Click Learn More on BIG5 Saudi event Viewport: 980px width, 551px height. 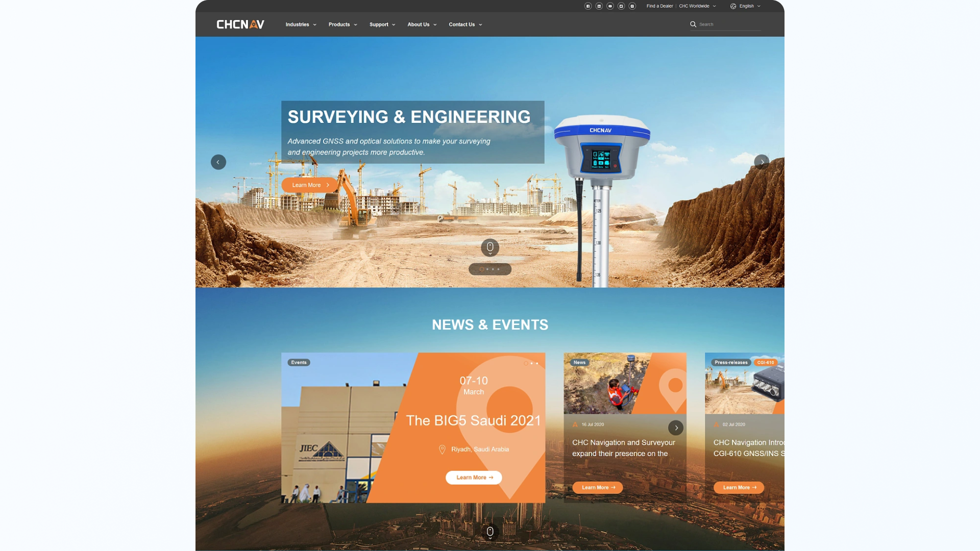pos(474,478)
